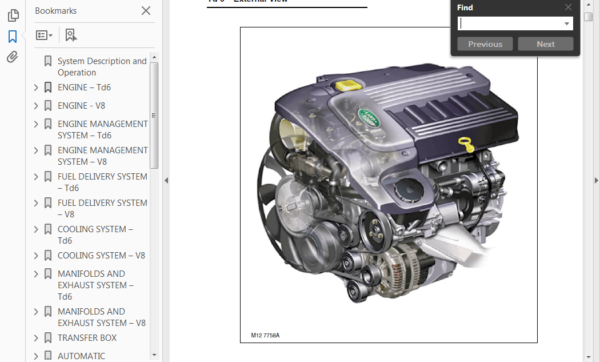Image resolution: width=600 pixels, height=362 pixels.
Task: Click bookmark icon beside System Description and Operation
Action: point(48,61)
